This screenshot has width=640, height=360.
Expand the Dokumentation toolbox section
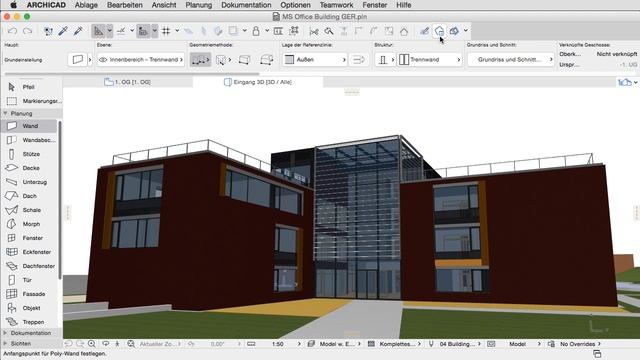point(5,333)
